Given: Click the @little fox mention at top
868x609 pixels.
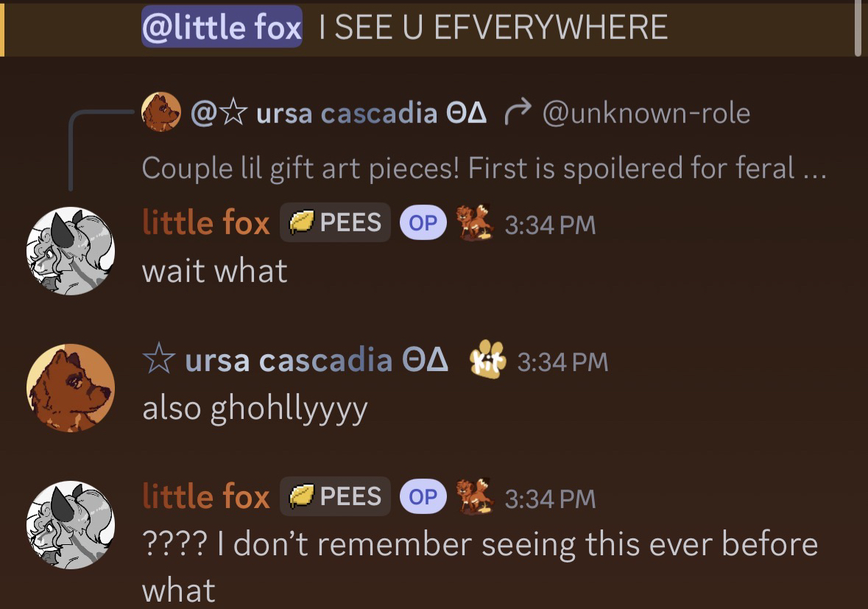Looking at the screenshot, I should pos(222,27).
